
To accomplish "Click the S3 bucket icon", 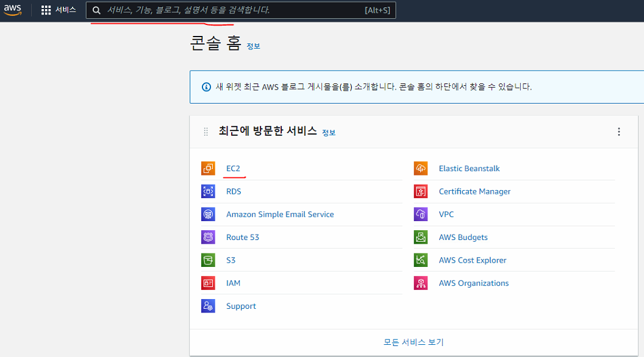I will click(208, 260).
